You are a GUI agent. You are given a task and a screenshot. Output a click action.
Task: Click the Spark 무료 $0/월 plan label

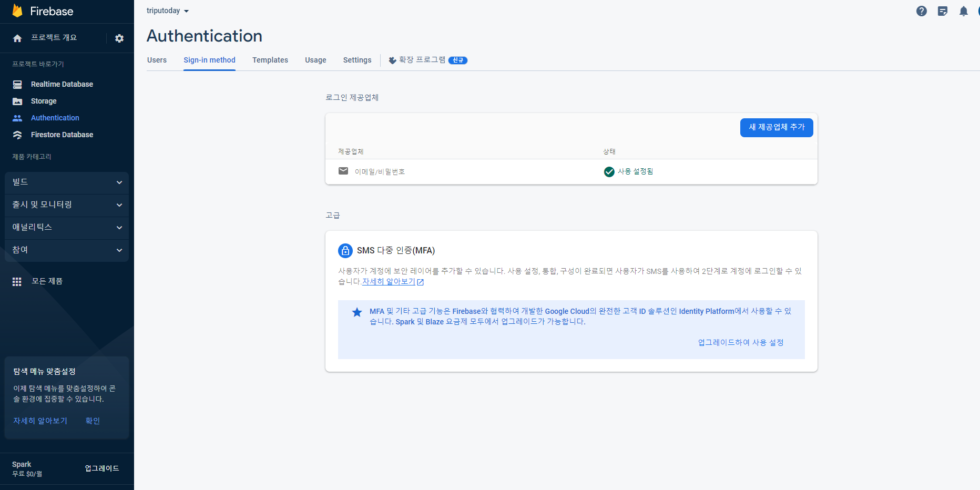tap(27, 469)
